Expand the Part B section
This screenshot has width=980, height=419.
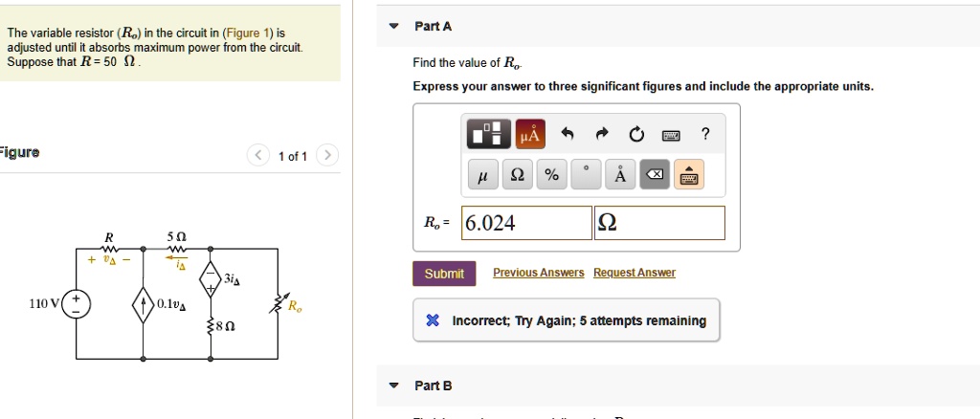[x=394, y=386]
